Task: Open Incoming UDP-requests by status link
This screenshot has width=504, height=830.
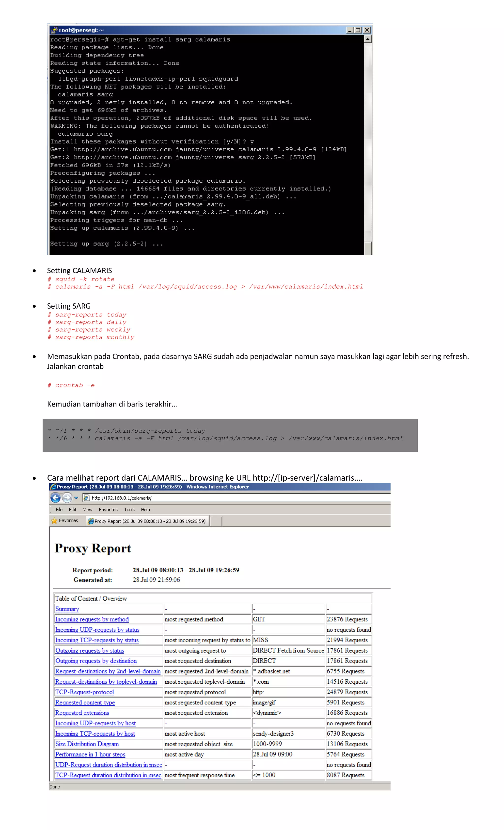Action: pyautogui.click(x=97, y=629)
